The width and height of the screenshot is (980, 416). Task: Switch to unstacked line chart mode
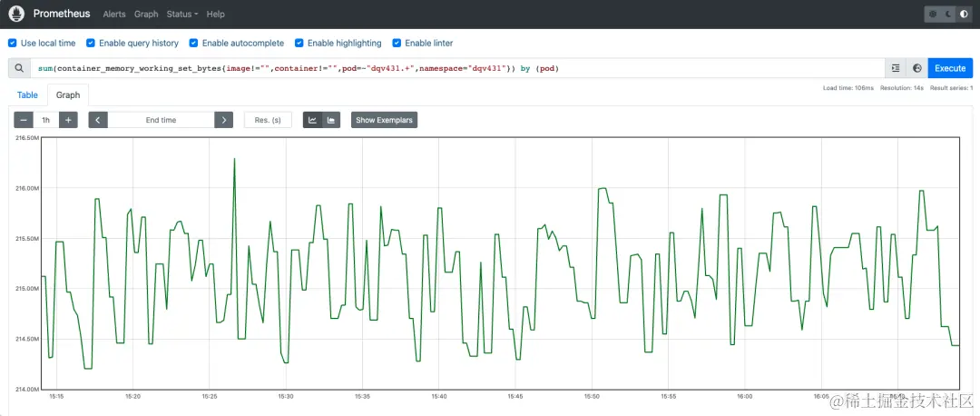pyautogui.click(x=312, y=120)
